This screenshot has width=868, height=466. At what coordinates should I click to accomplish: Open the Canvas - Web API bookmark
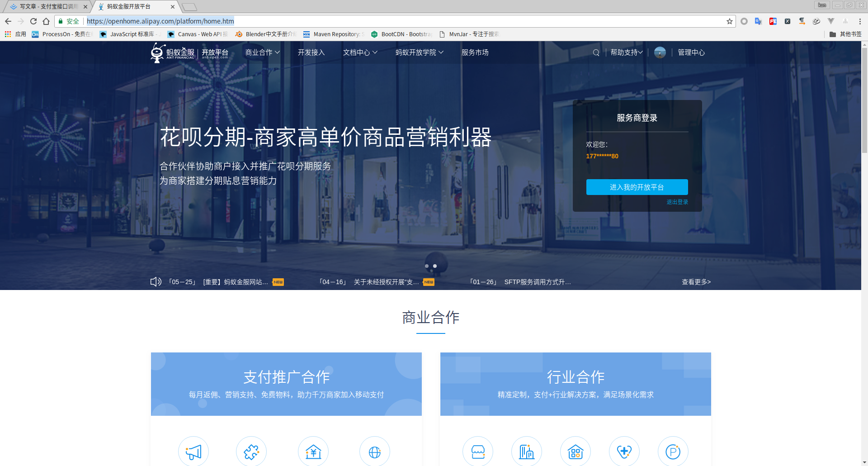pos(198,34)
